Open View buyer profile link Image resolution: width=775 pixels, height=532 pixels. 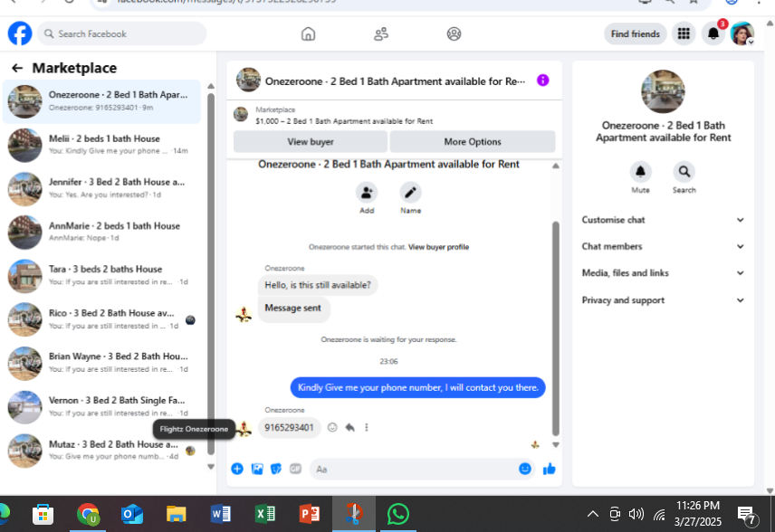(438, 247)
